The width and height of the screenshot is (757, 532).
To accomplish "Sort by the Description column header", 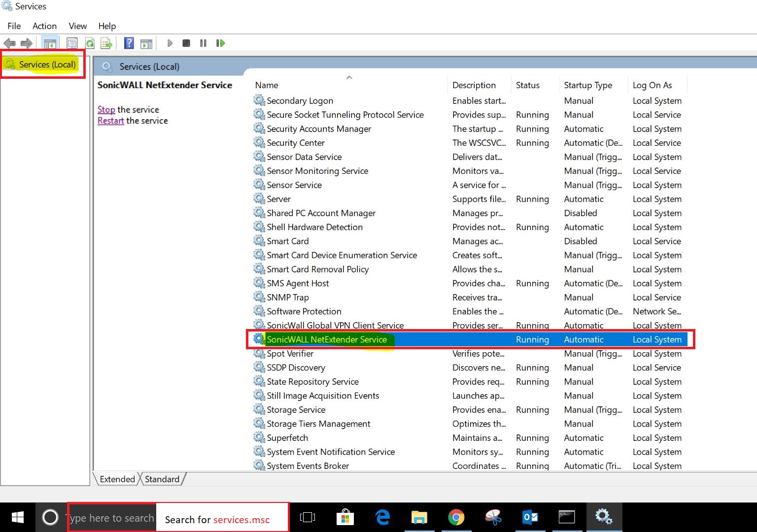I will [474, 85].
